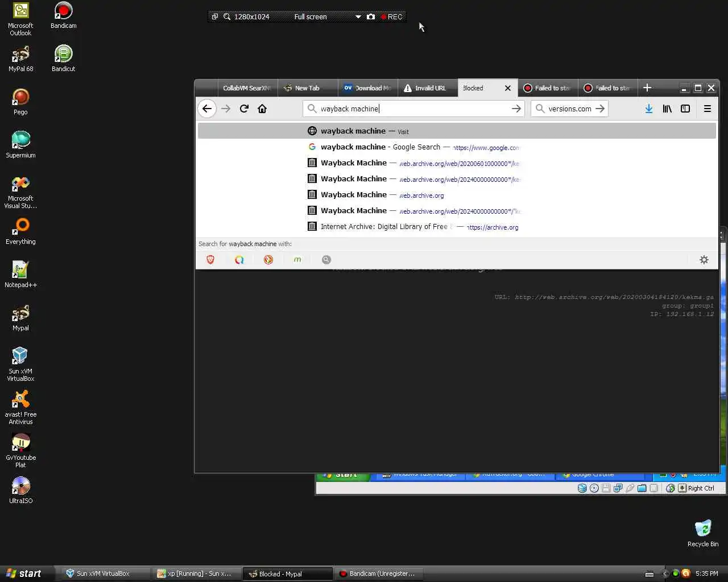This screenshot has width=728, height=582.
Task: Close the Blocked tab
Action: pyautogui.click(x=508, y=88)
